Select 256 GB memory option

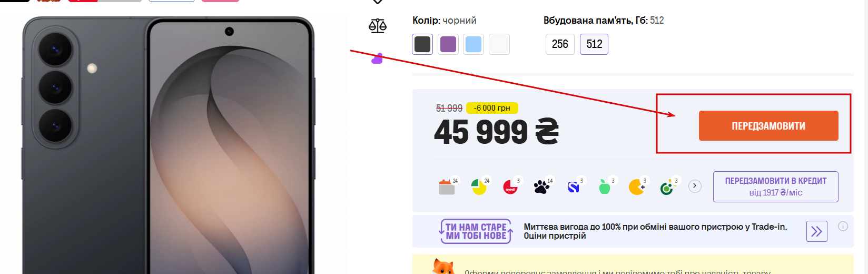(560, 44)
